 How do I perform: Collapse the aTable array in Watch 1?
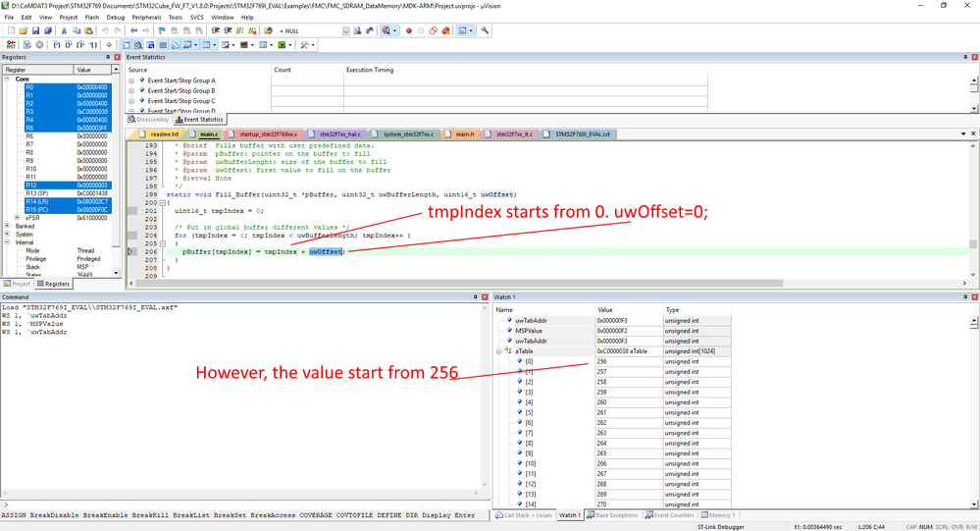click(x=499, y=351)
